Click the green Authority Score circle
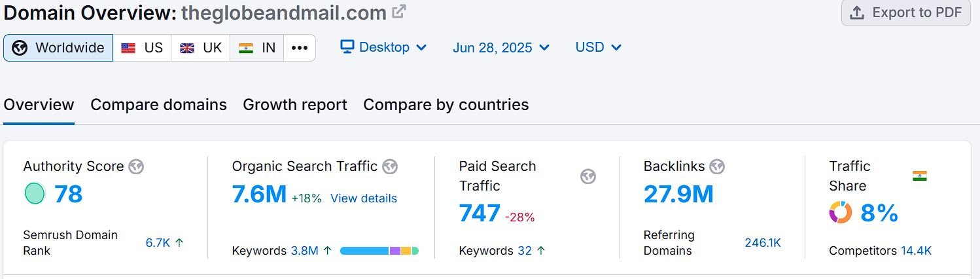Screen dimensions: 980x279 (35, 194)
